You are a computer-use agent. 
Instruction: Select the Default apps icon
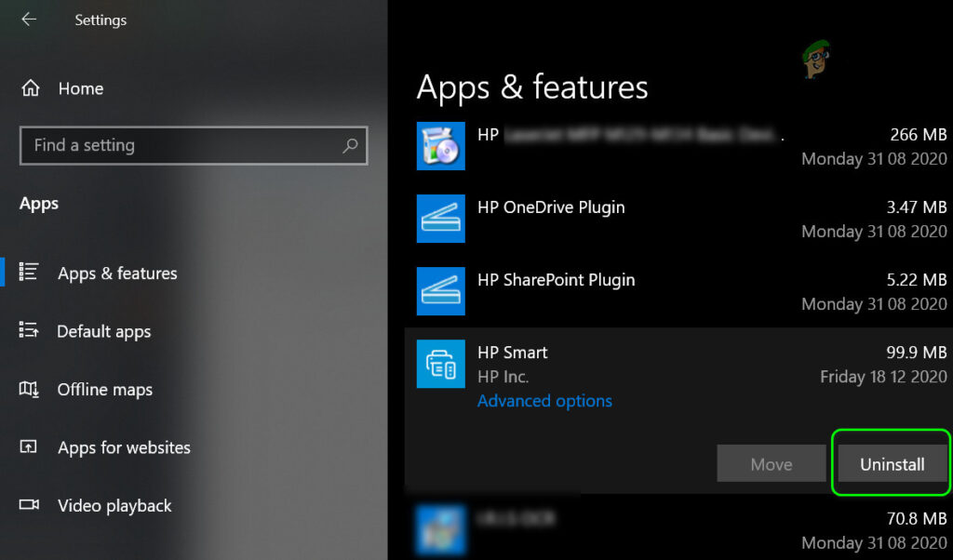[x=29, y=330]
